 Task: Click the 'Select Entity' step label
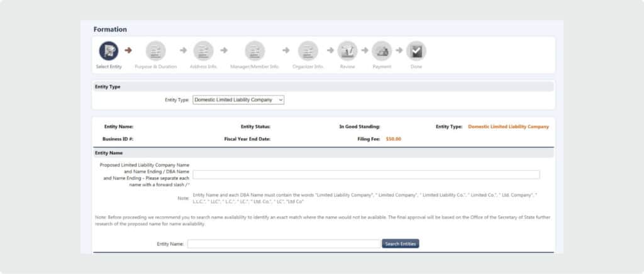[109, 67]
